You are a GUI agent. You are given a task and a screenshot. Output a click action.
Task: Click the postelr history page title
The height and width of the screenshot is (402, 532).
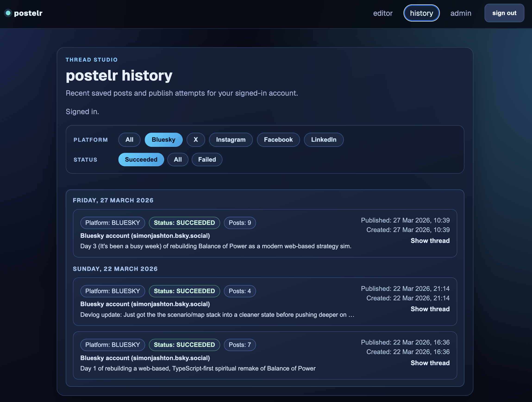(x=119, y=75)
